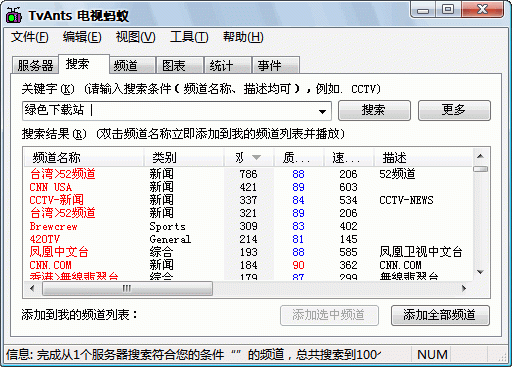Open the 帮助(H) menu

tap(243, 37)
